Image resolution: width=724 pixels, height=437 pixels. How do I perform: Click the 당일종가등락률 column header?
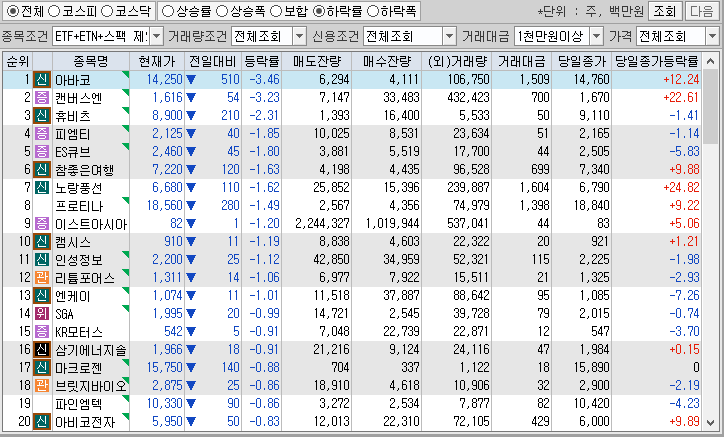click(x=656, y=61)
